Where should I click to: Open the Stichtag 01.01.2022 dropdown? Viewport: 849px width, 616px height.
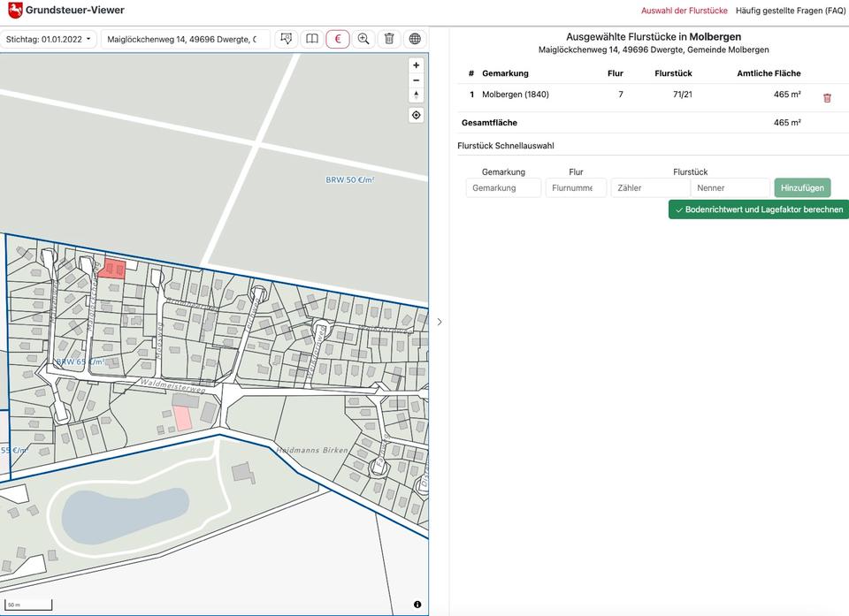tap(49, 39)
